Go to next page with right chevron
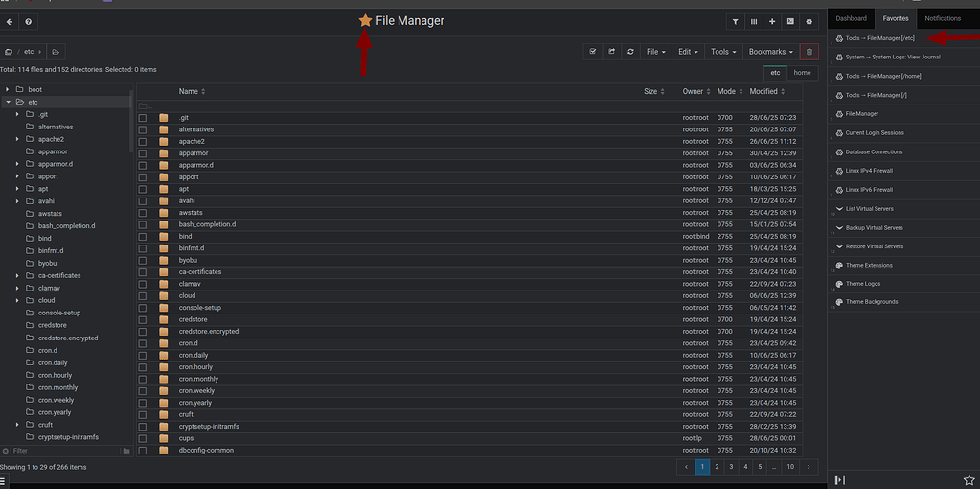The width and height of the screenshot is (980, 489). (809, 467)
